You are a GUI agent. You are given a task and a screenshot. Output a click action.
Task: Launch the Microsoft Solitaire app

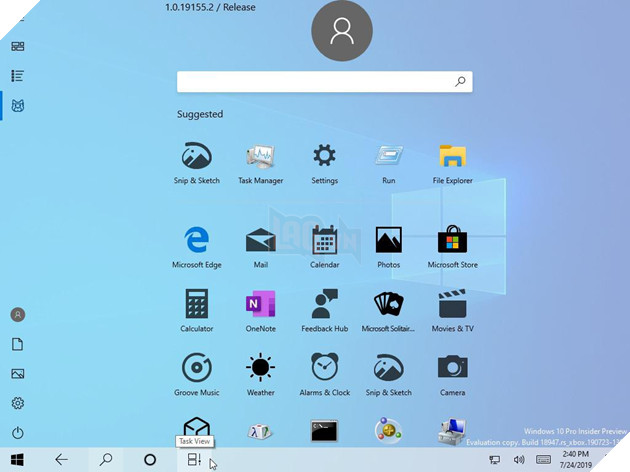click(389, 311)
